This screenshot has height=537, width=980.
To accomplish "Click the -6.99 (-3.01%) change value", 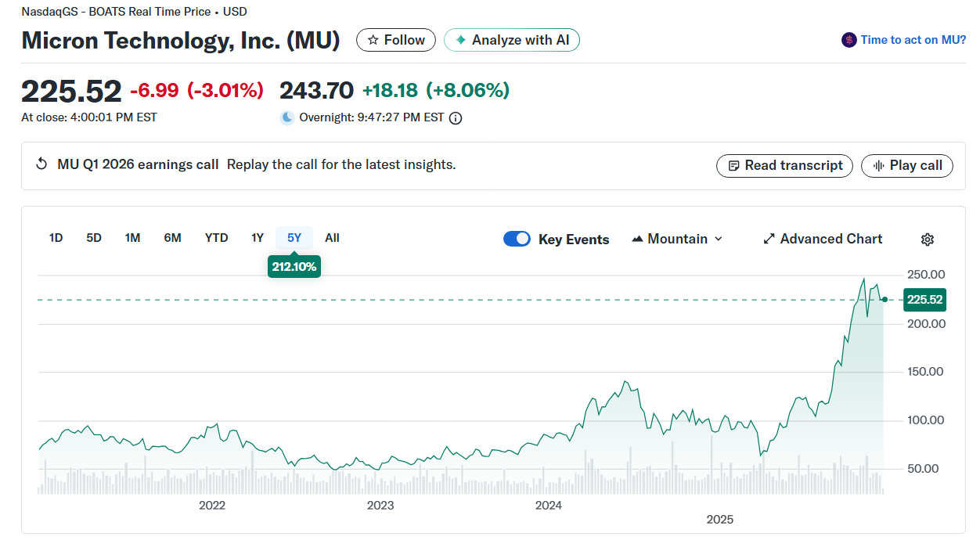I will click(196, 91).
